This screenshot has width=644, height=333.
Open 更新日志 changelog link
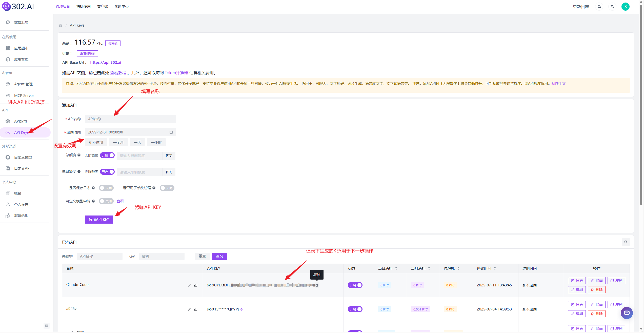point(581,7)
